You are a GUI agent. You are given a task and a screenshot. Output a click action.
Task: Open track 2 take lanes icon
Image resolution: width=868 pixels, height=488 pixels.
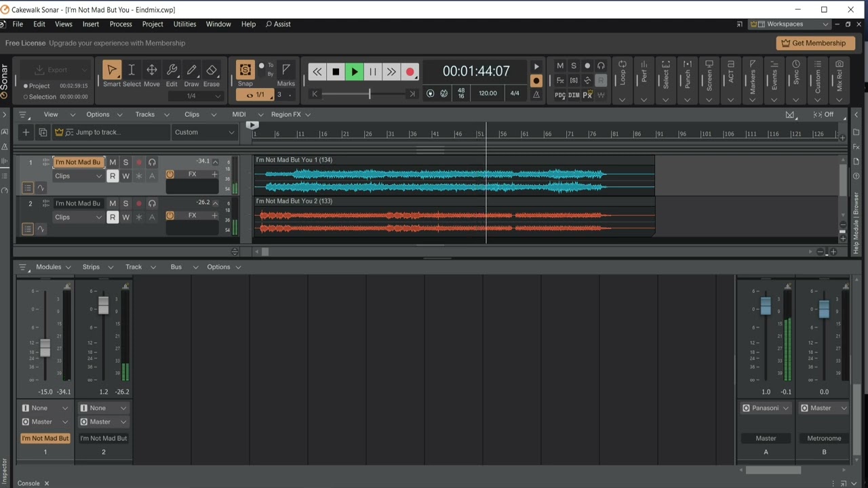28,229
